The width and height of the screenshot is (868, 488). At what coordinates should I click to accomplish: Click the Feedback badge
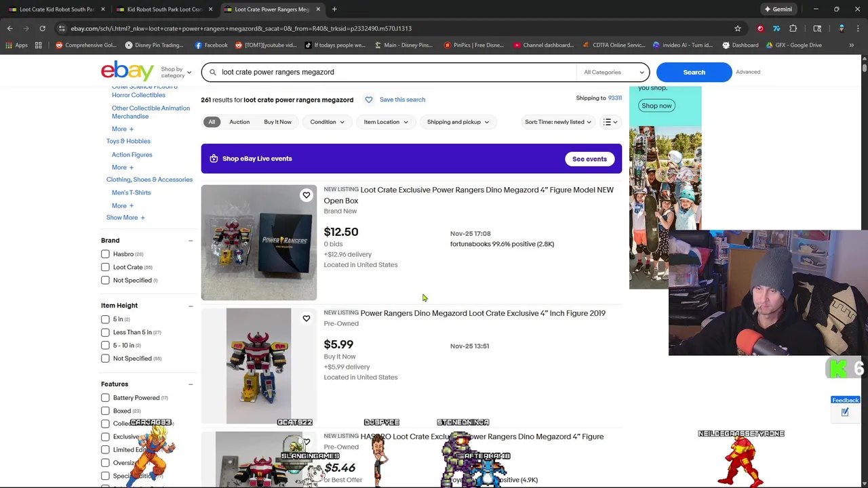pos(846,400)
